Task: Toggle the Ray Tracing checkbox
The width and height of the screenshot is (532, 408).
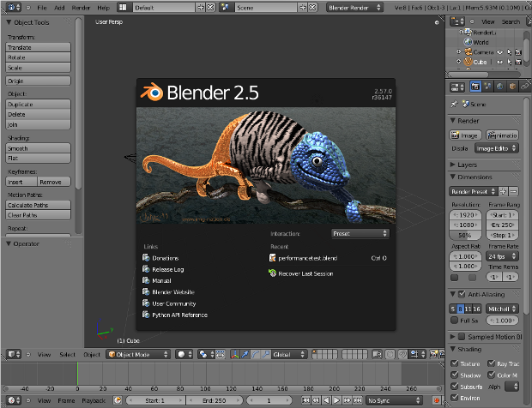Action: click(491, 363)
